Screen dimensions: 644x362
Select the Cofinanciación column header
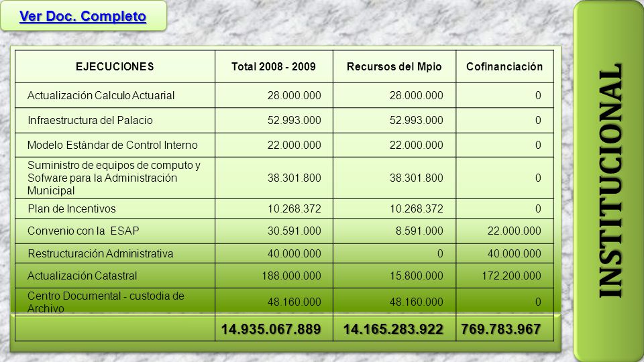(x=504, y=66)
